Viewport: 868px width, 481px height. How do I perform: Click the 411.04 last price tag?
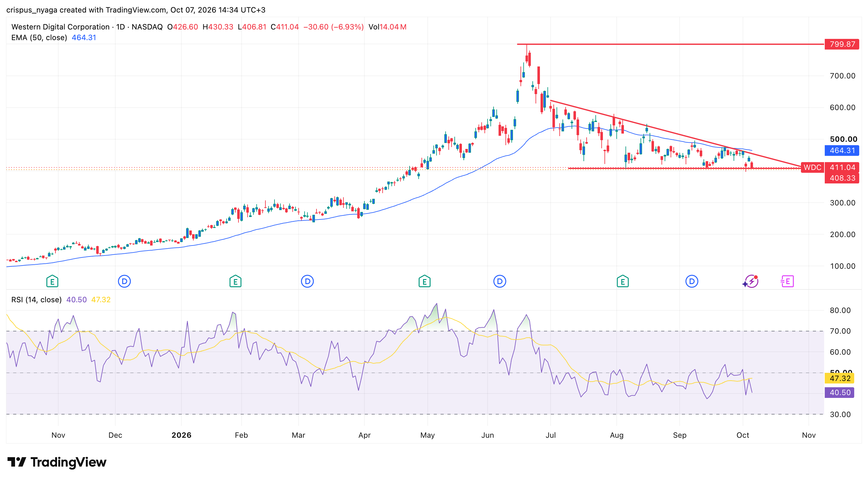842,167
